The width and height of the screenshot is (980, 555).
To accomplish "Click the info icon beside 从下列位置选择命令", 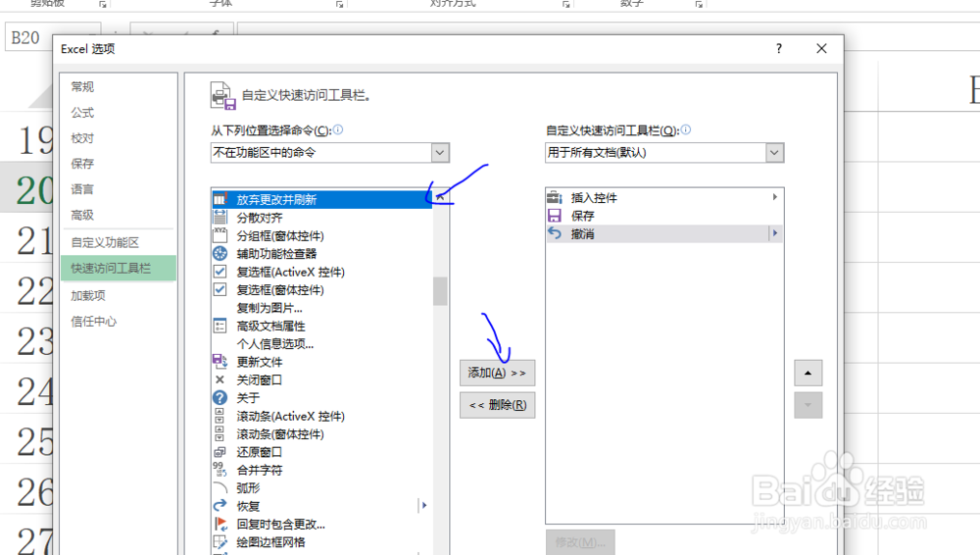I will tap(338, 129).
